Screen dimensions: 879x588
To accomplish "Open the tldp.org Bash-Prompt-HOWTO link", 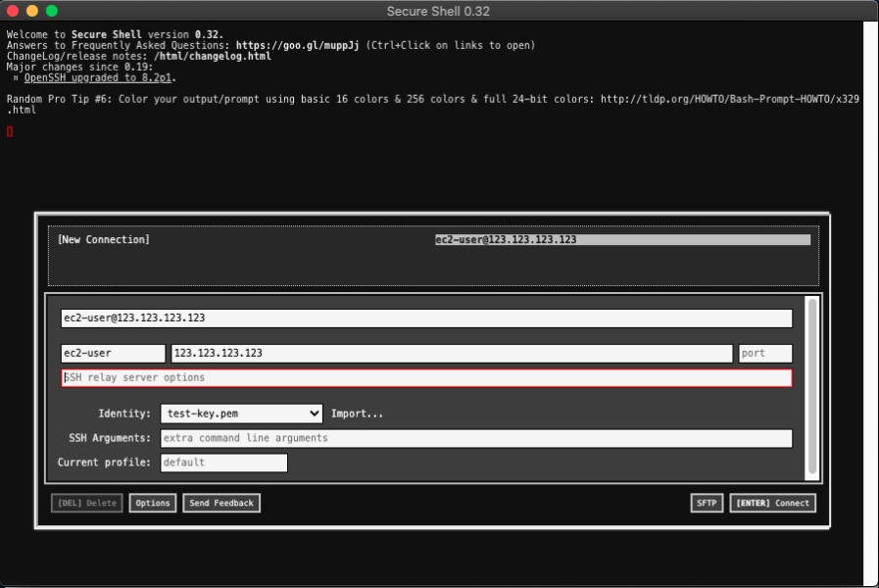I will pos(729,99).
